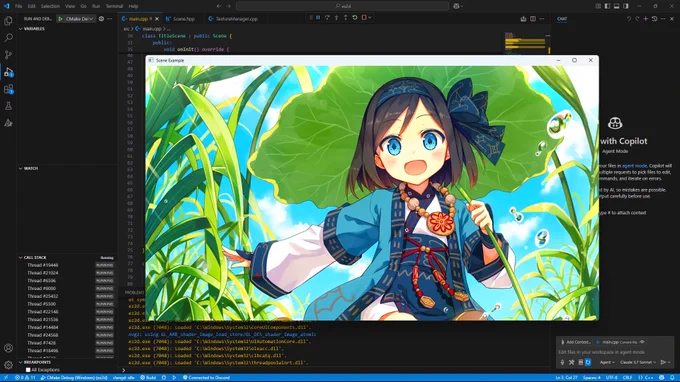Open launch.json via the debug gear icon
Viewport: 680px width, 382px height.
click(x=101, y=19)
